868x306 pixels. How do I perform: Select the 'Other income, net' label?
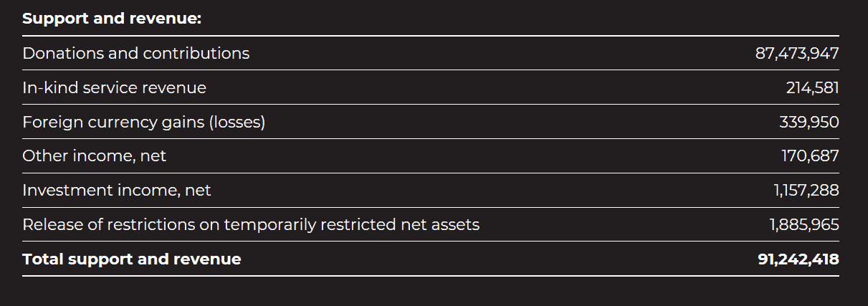click(94, 156)
